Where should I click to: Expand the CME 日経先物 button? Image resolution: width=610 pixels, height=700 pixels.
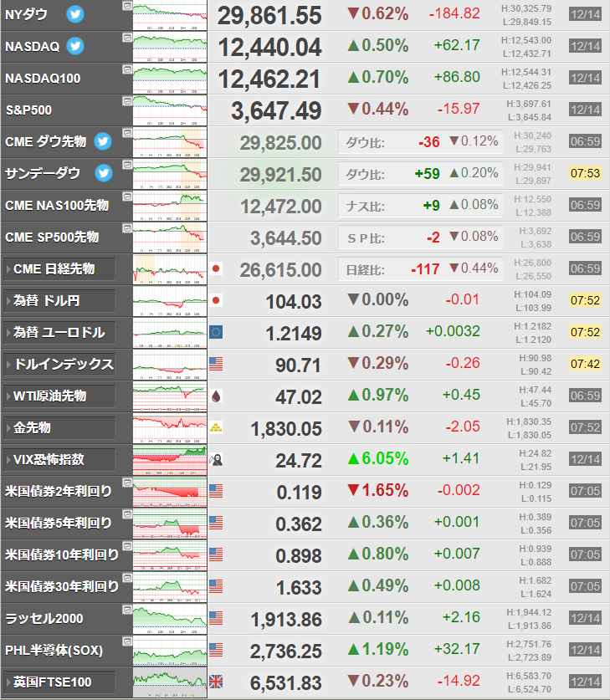coord(59,269)
